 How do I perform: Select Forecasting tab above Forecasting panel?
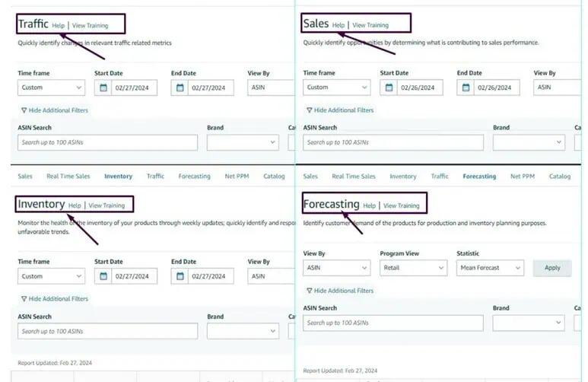coord(479,177)
